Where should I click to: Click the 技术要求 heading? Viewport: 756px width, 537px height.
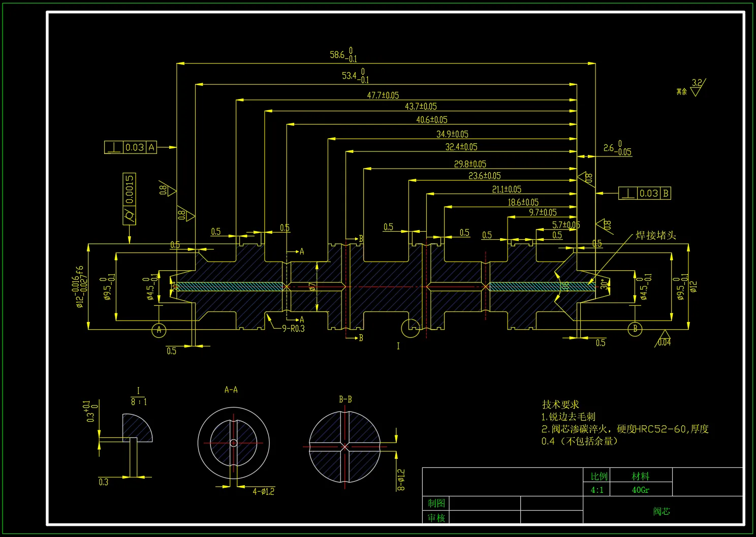560,404
